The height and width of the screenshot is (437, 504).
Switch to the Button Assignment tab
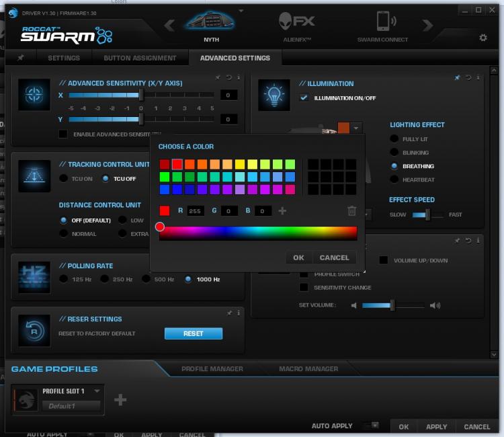tap(140, 58)
